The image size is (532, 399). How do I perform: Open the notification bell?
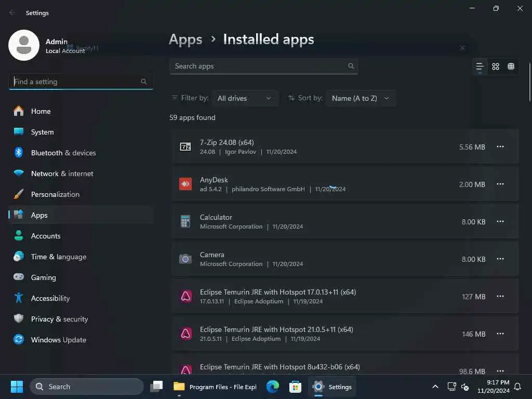click(x=517, y=387)
